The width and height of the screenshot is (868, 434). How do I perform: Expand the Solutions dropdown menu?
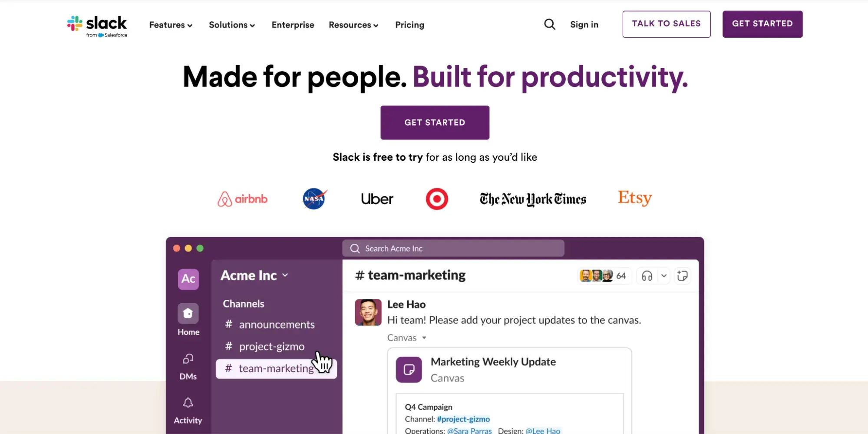[x=232, y=25]
